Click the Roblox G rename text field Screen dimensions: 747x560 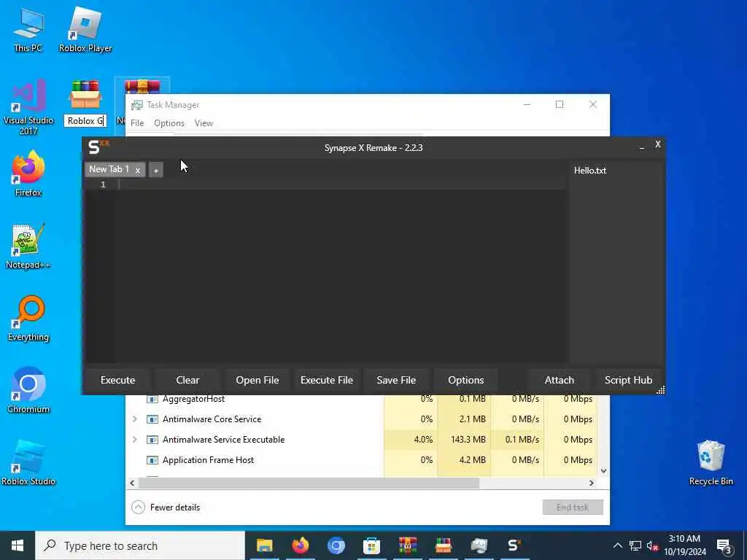tap(85, 121)
